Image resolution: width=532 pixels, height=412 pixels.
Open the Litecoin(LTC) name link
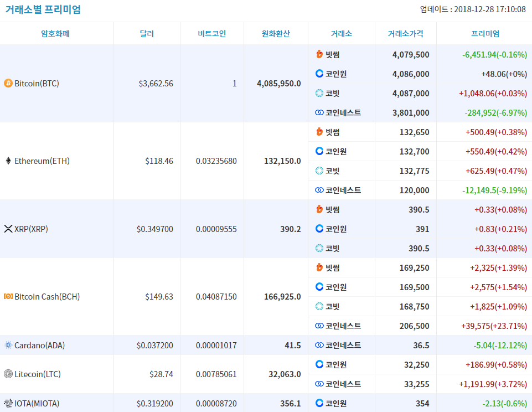[x=38, y=374]
